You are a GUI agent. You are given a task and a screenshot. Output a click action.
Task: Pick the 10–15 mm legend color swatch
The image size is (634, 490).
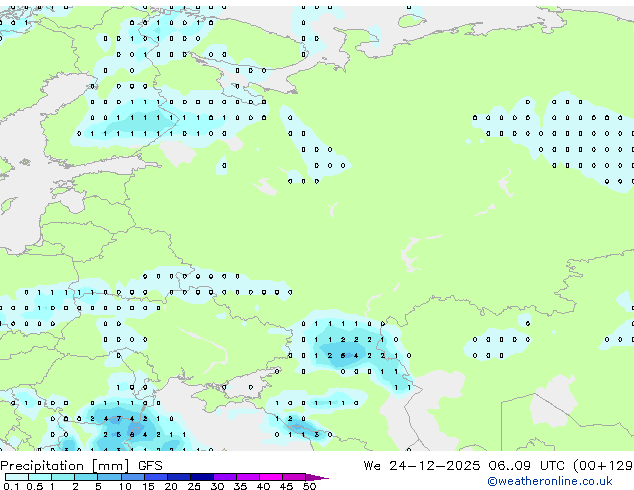132,477
